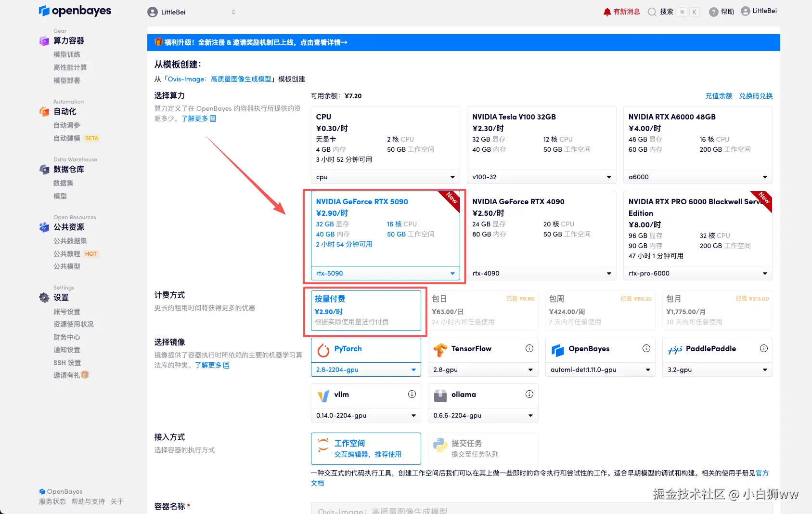The height and width of the screenshot is (514, 812).
Task: Open the a6000 dropdown
Action: tap(698, 177)
